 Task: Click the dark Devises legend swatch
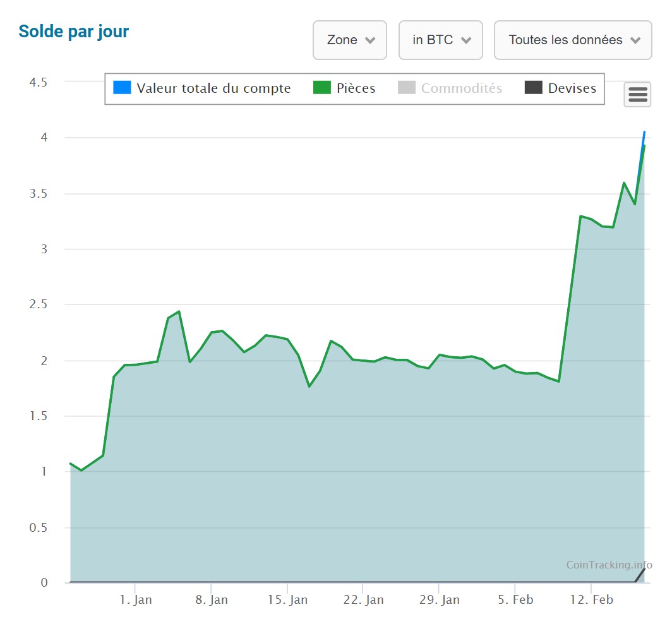click(534, 88)
